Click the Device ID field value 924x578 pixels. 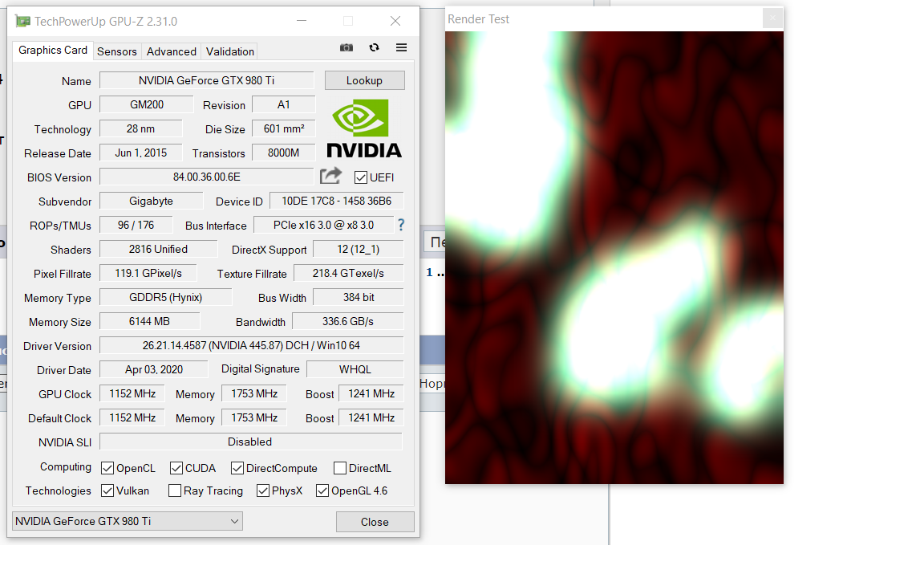click(337, 201)
